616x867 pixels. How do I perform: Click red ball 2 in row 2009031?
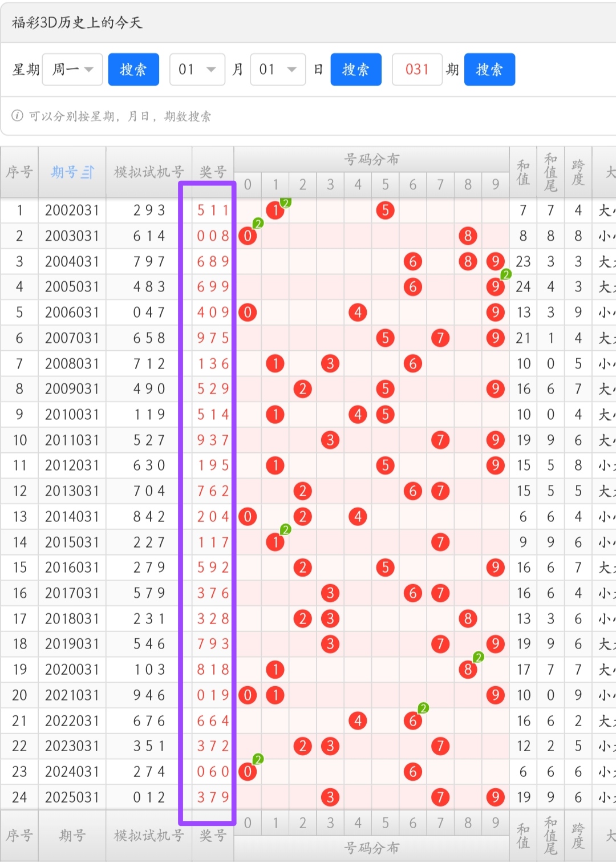pos(303,389)
